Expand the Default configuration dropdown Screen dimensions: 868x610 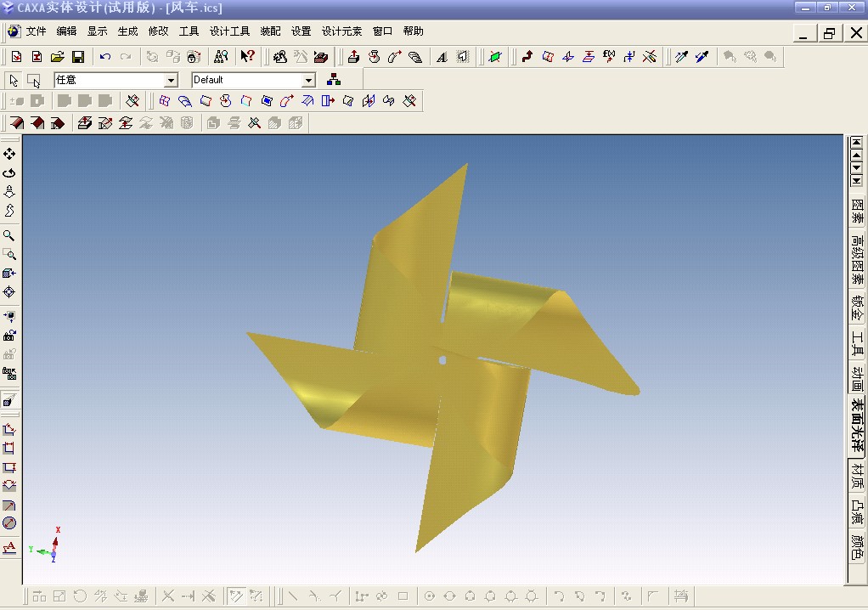[x=309, y=80]
